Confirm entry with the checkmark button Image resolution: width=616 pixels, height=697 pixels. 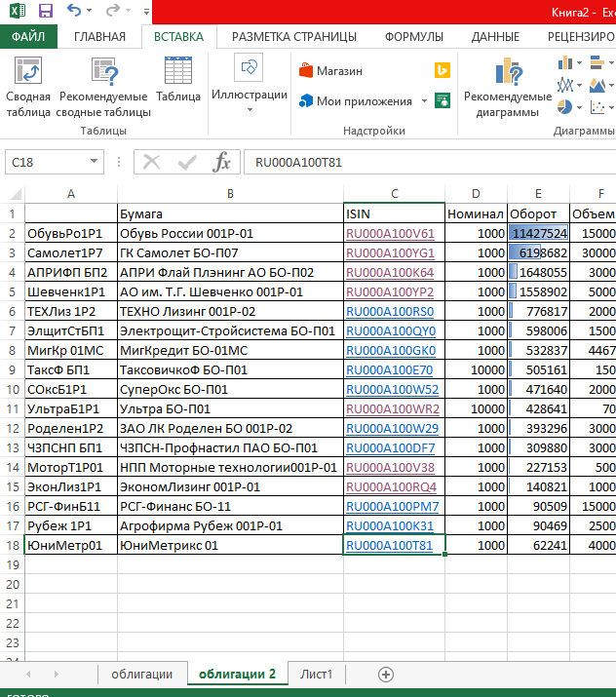187,162
